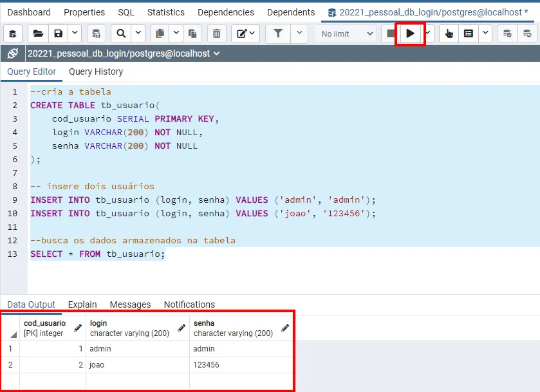The image size is (540, 392).
Task: Click the 'joao' login cell
Action: click(x=138, y=365)
